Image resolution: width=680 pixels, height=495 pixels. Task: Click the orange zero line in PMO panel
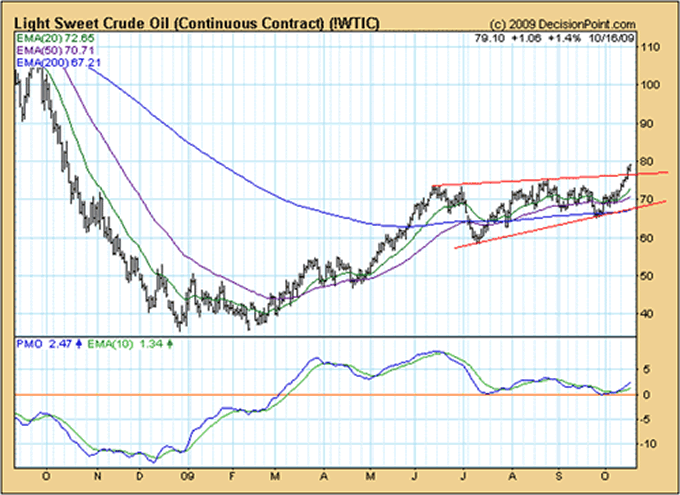(x=300, y=395)
